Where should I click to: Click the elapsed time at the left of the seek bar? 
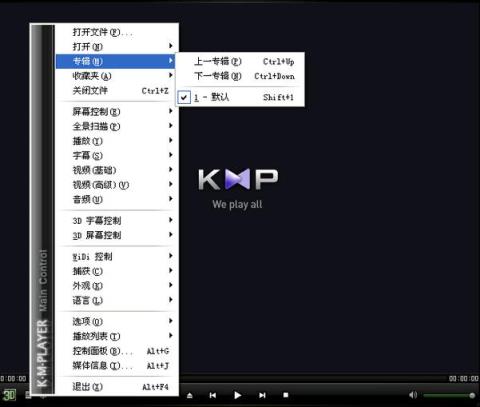point(13,378)
